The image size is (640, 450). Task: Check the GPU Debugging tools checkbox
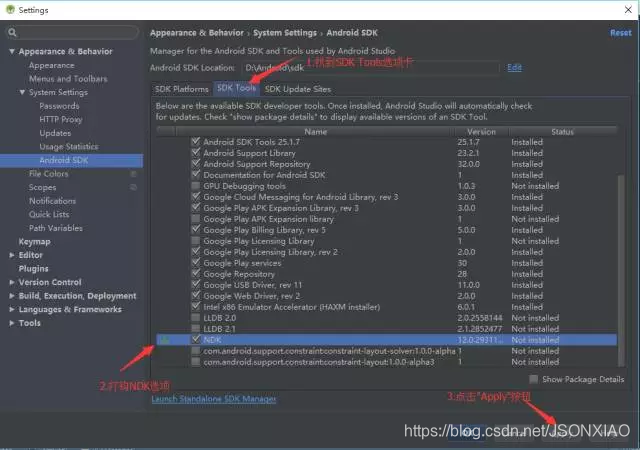pyautogui.click(x=196, y=186)
